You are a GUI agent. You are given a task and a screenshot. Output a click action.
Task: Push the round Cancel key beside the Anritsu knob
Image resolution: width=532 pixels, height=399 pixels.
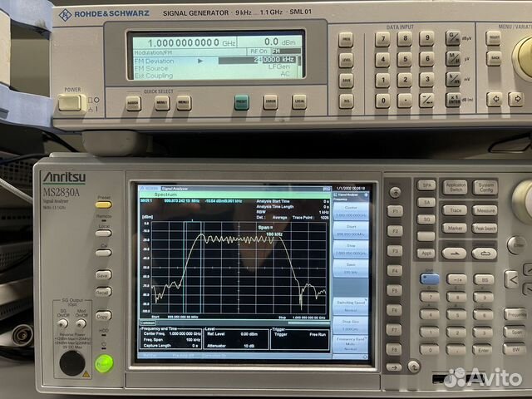(x=516, y=245)
